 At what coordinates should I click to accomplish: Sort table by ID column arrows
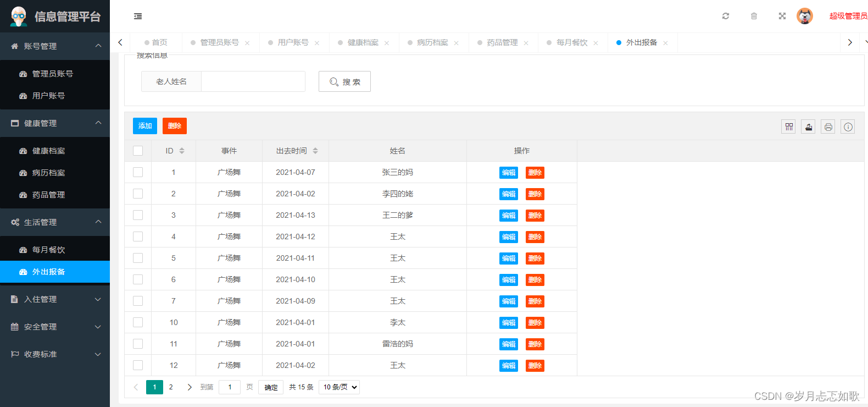pyautogui.click(x=182, y=151)
